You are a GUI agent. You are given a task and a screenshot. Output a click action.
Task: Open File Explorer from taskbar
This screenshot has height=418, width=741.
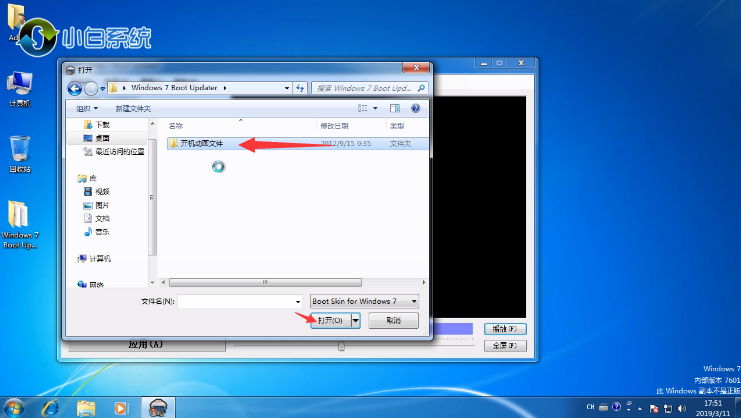click(x=86, y=408)
